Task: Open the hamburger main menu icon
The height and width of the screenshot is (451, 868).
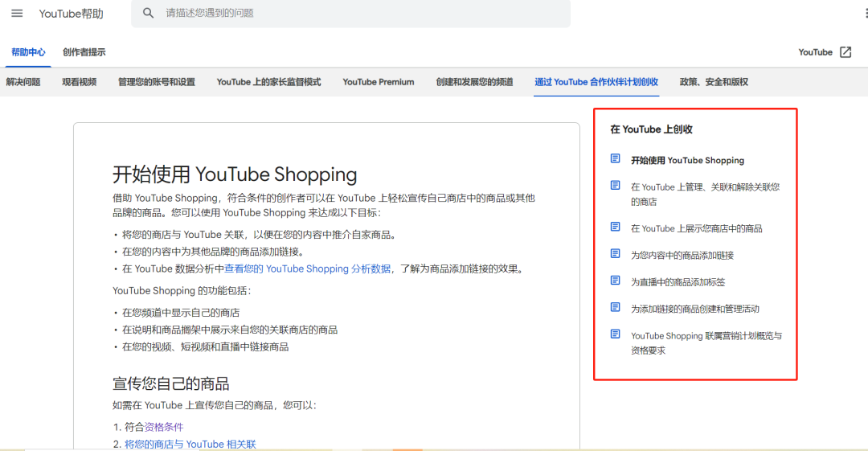Action: (17, 14)
